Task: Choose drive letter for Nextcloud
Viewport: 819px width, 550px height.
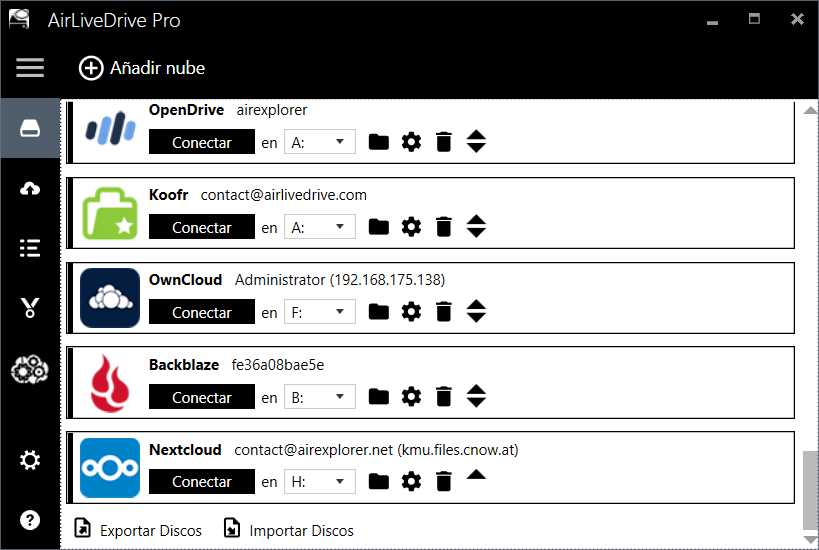Action: (x=320, y=482)
